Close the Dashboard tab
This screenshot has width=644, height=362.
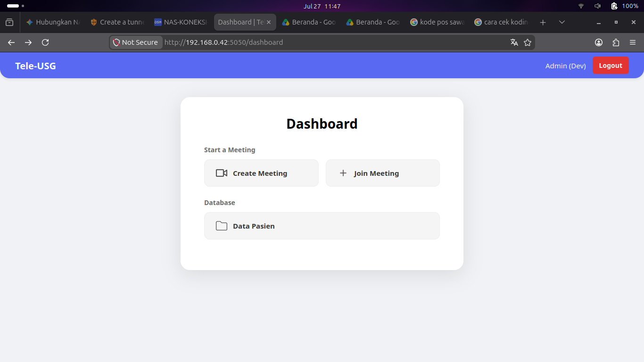tap(269, 22)
